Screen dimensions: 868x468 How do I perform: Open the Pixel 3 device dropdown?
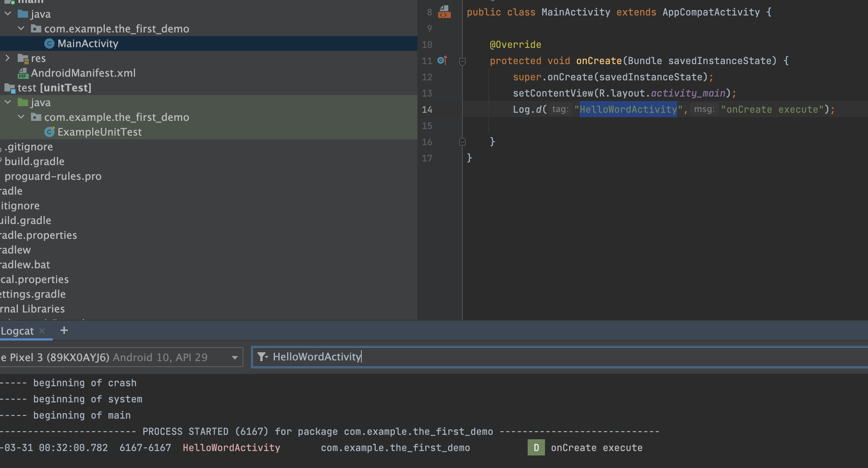click(235, 357)
